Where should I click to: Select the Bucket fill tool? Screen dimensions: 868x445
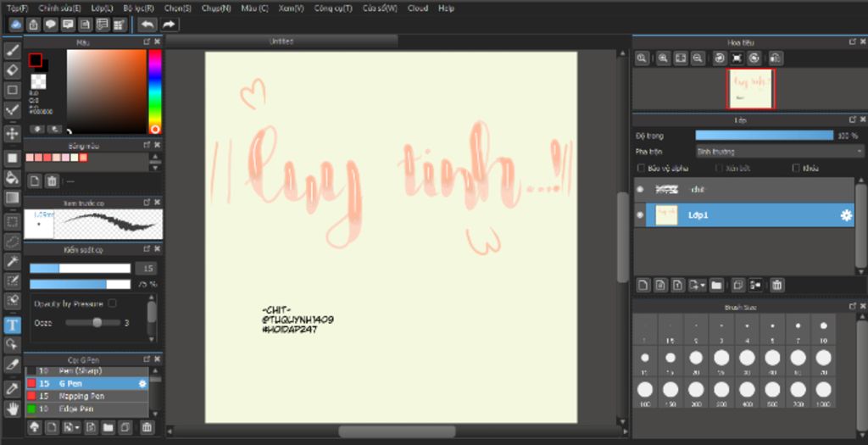tap(12, 178)
